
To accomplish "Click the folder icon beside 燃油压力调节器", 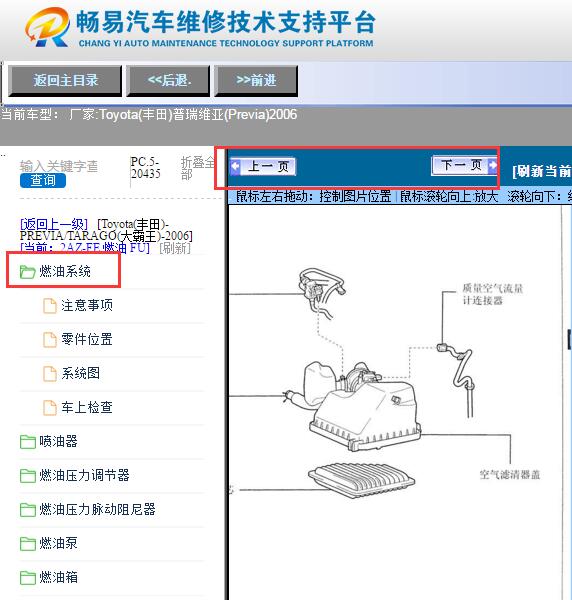I will point(28,476).
